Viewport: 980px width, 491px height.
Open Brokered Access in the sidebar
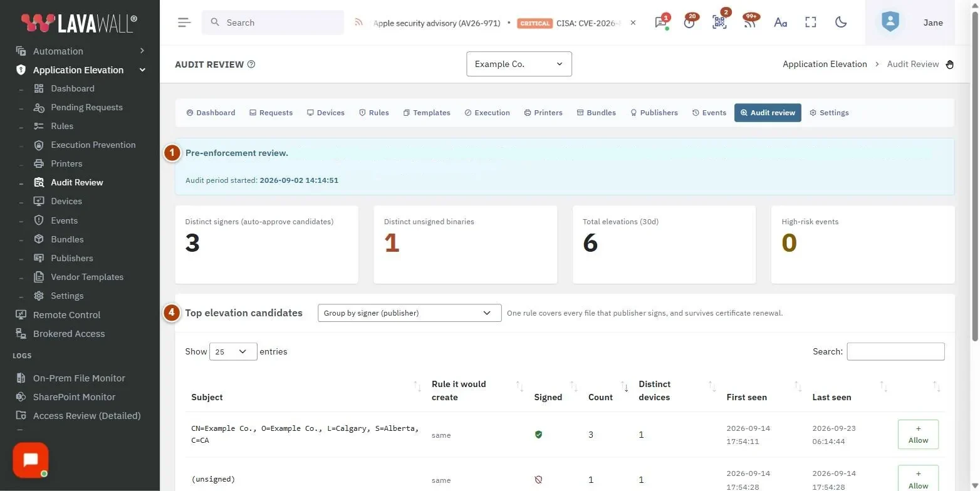click(x=69, y=334)
